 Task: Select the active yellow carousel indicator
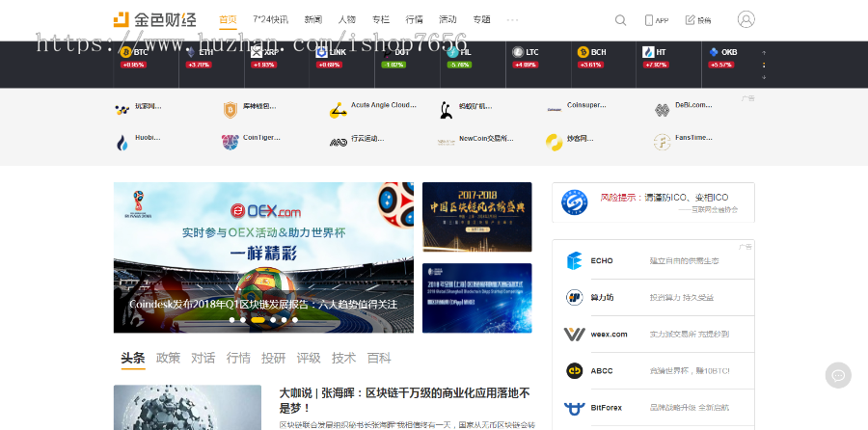pos(258,320)
